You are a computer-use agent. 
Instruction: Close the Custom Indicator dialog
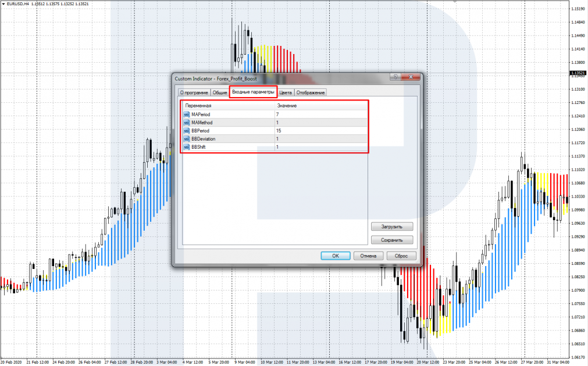[x=412, y=77]
